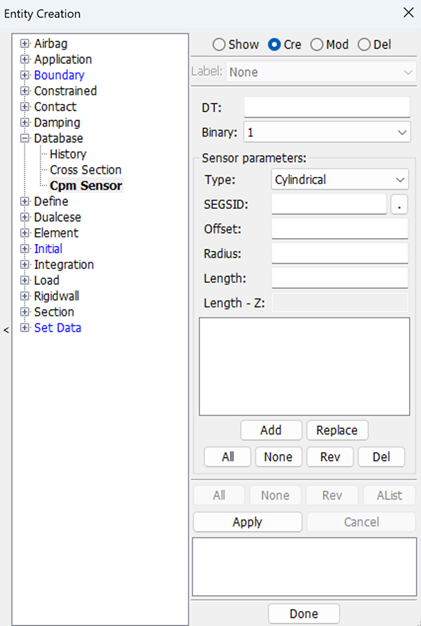Collapse the left panel with arrow
Screen dimensions: 421x626
click(6, 330)
